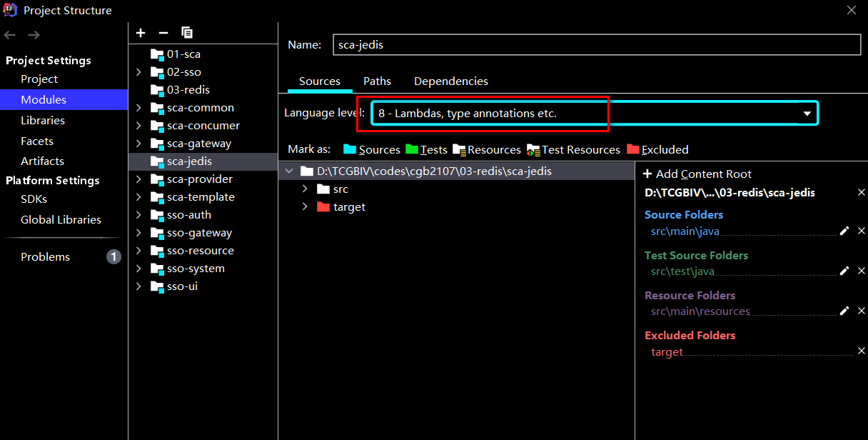Edit src\test\java test folder properties
Image resolution: width=868 pixels, height=440 pixels.
tap(844, 271)
